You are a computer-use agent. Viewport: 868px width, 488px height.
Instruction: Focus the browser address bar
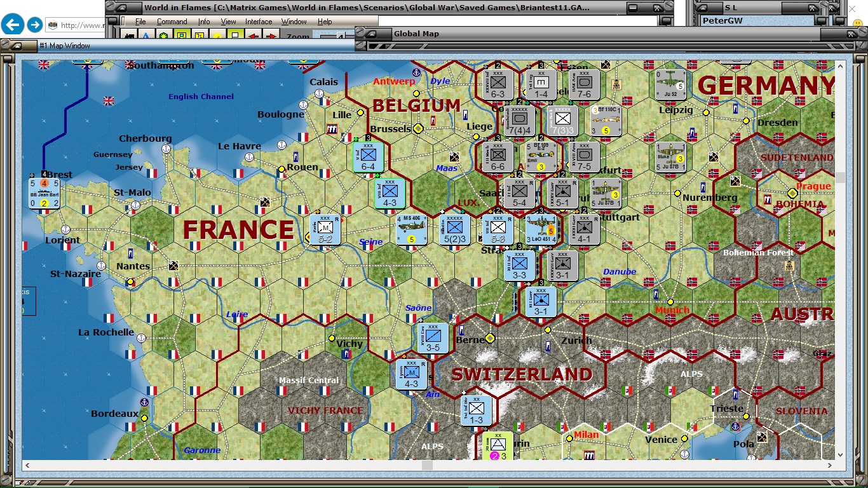[x=76, y=25]
